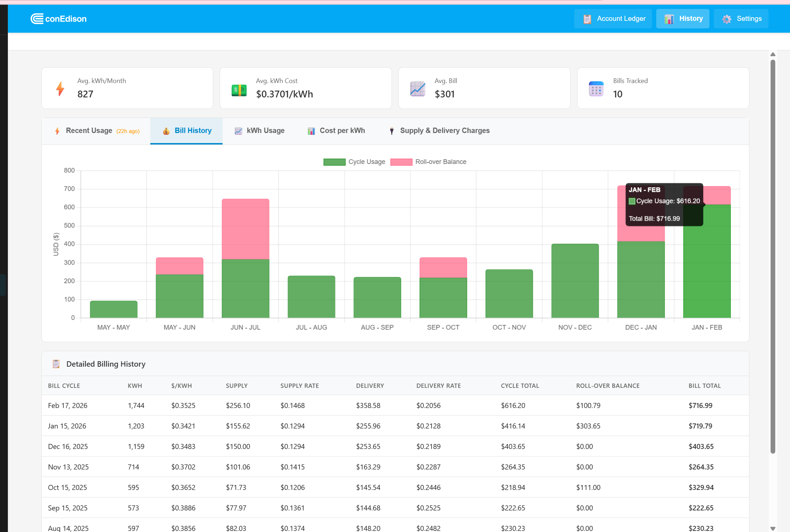Click the green money Avg. kWh Cost icon
The image size is (790, 532).
click(x=239, y=90)
